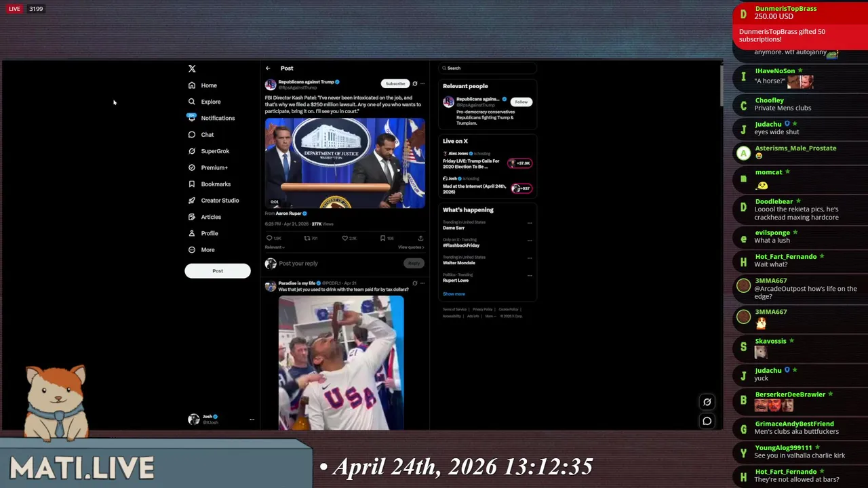Image resolution: width=868 pixels, height=488 pixels.
Task: Open Bookmarks in the sidebar
Action: coord(210,184)
